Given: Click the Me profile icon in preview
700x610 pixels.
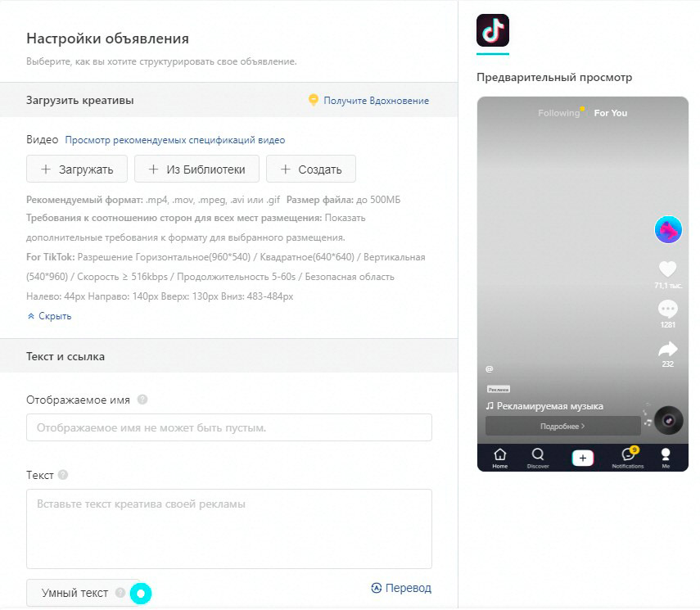Looking at the screenshot, I should click(666, 457).
